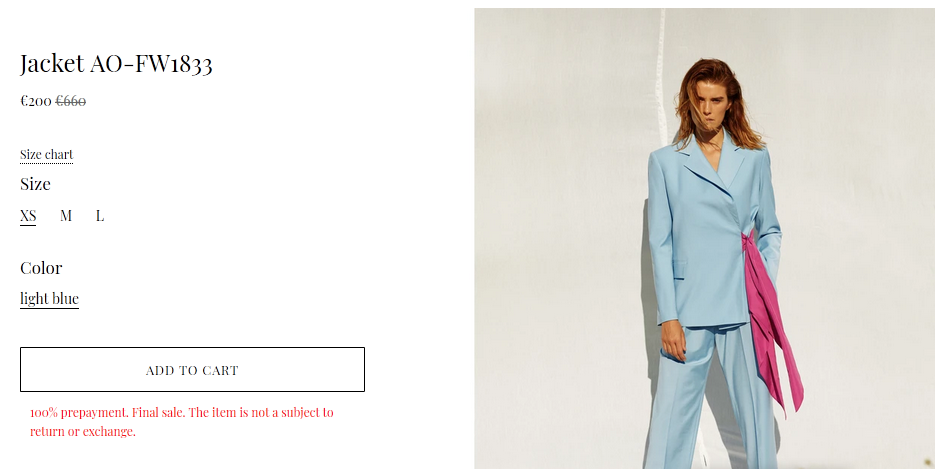
Task: Click the Color heading label
Action: tap(41, 268)
